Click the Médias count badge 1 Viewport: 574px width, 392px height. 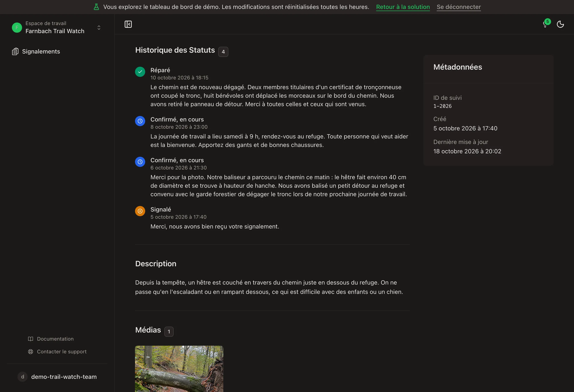point(169,331)
